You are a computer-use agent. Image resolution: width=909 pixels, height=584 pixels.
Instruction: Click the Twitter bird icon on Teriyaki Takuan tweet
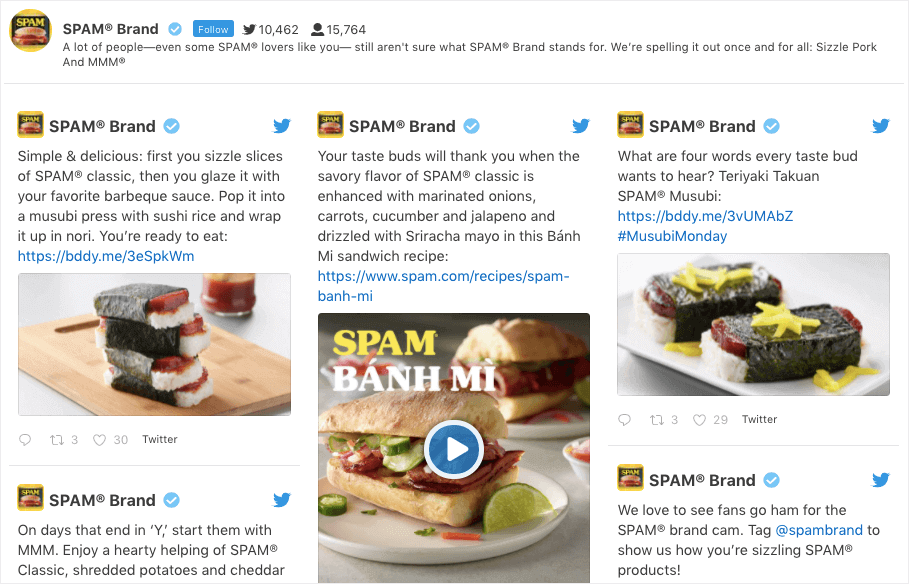pyautogui.click(x=881, y=126)
